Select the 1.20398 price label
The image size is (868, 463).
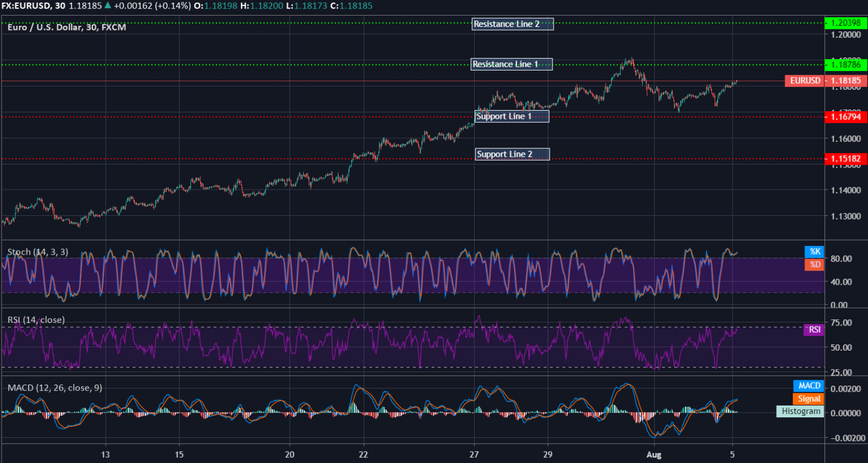[846, 23]
